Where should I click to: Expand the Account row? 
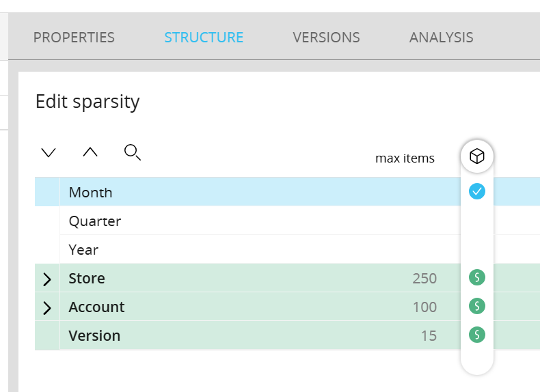coord(47,308)
